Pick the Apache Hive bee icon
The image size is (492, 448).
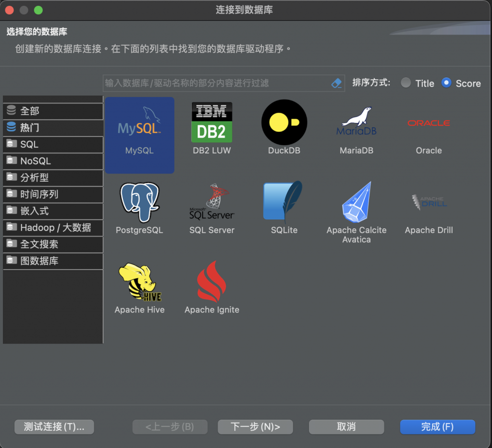pyautogui.click(x=140, y=282)
